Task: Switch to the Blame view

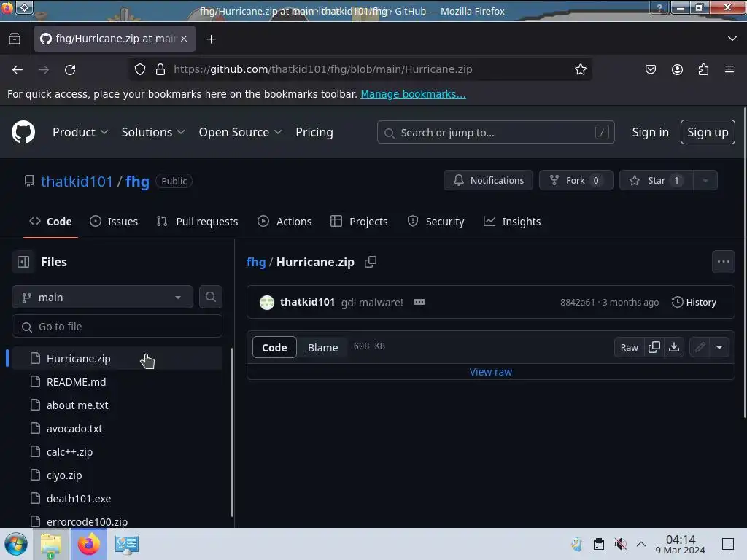Action: [322, 347]
